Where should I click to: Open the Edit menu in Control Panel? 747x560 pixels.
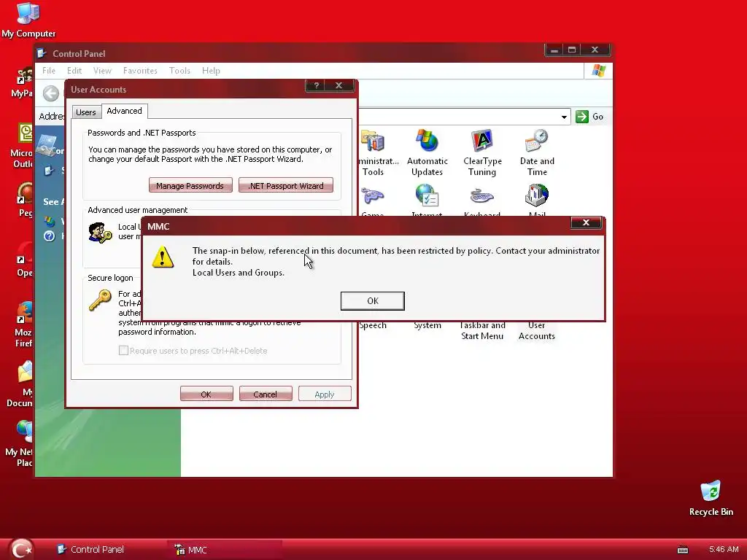(74, 71)
